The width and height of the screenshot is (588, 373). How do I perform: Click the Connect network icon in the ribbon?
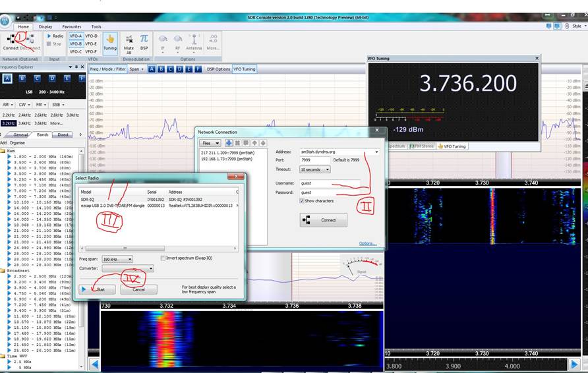[x=11, y=40]
